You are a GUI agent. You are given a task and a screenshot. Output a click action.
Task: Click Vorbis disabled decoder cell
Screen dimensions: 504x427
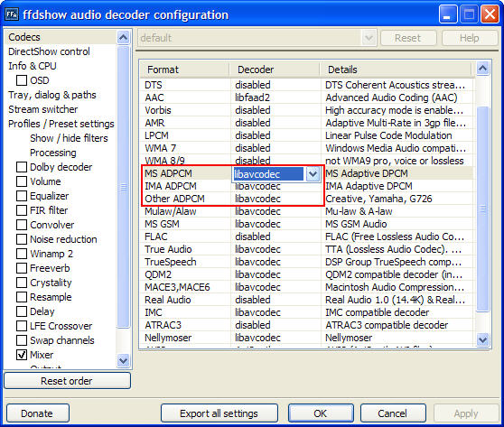pyautogui.click(x=275, y=110)
